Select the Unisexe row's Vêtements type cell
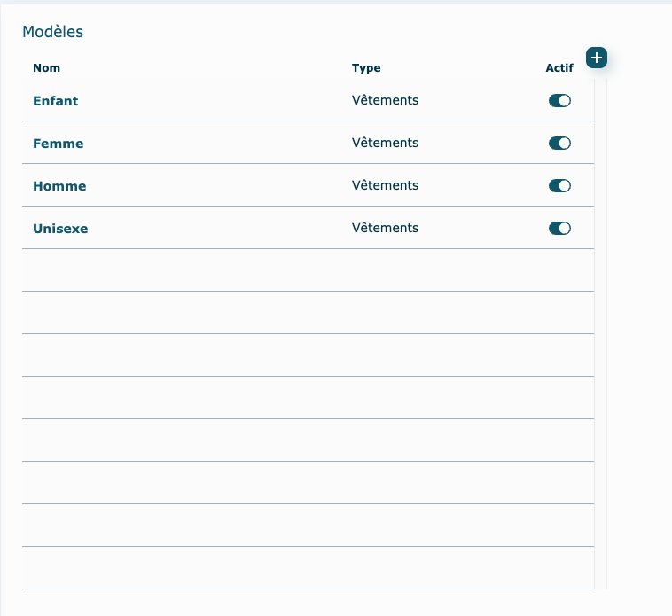The image size is (672, 616). (385, 229)
